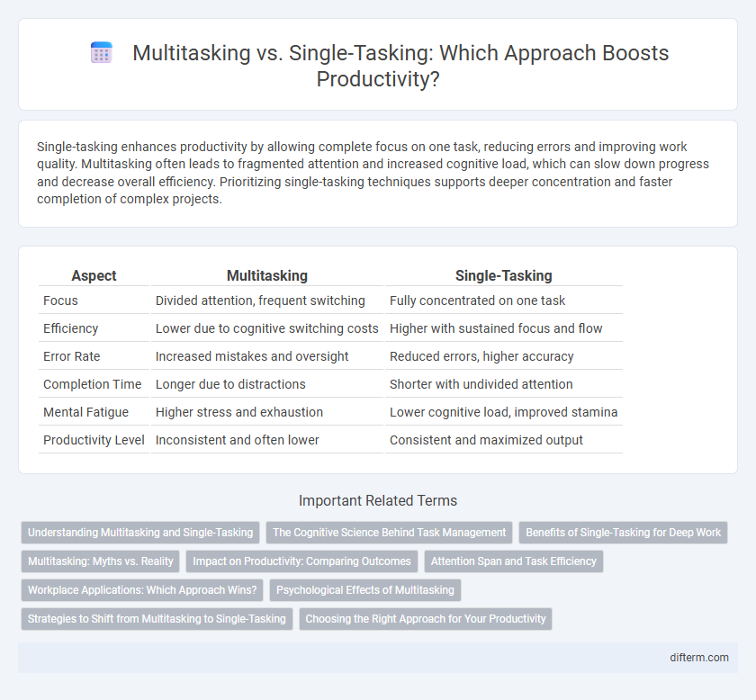756x700 pixels.
Task: Click 'Psychological Effects of Multitasking' tag
Action: 365,590
